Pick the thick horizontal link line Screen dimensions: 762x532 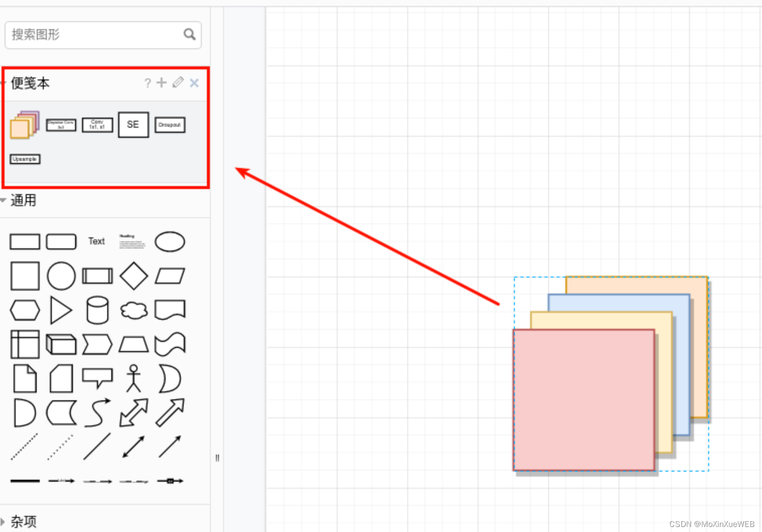pyautogui.click(x=25, y=481)
